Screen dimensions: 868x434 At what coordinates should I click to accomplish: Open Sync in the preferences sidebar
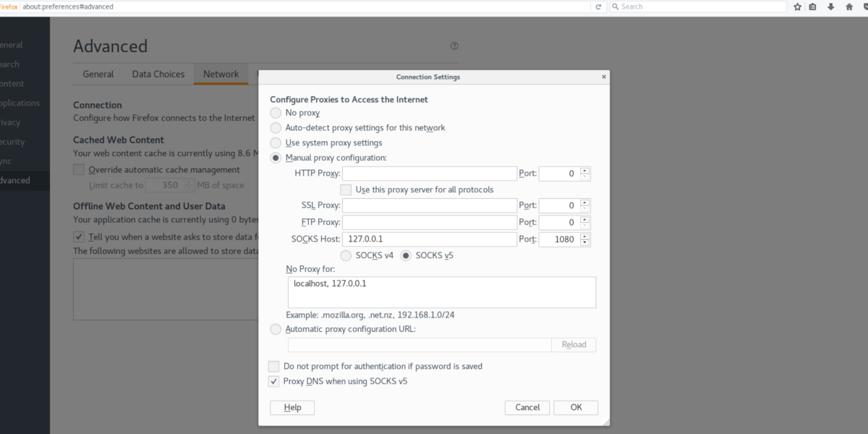pyautogui.click(x=25, y=161)
